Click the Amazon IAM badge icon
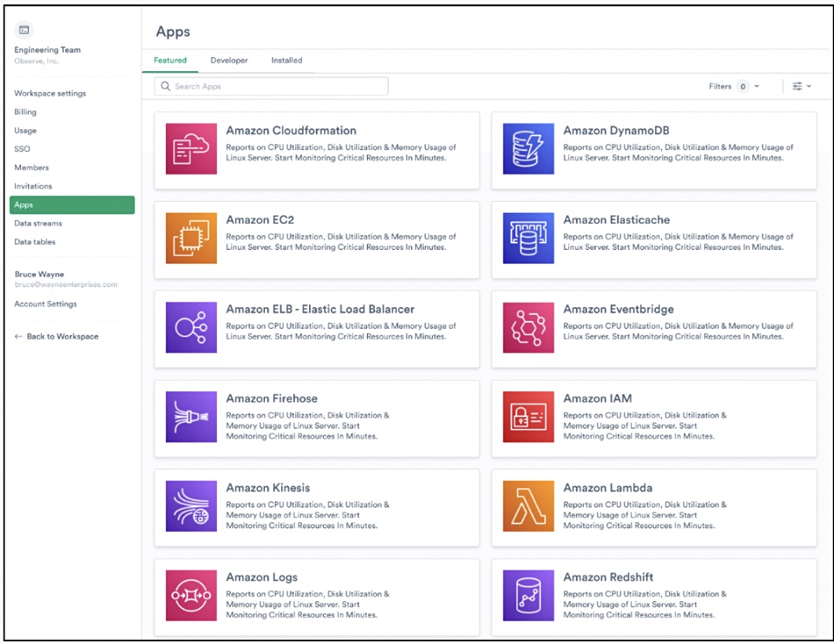Viewport: 834px width, 644px height. (x=528, y=417)
